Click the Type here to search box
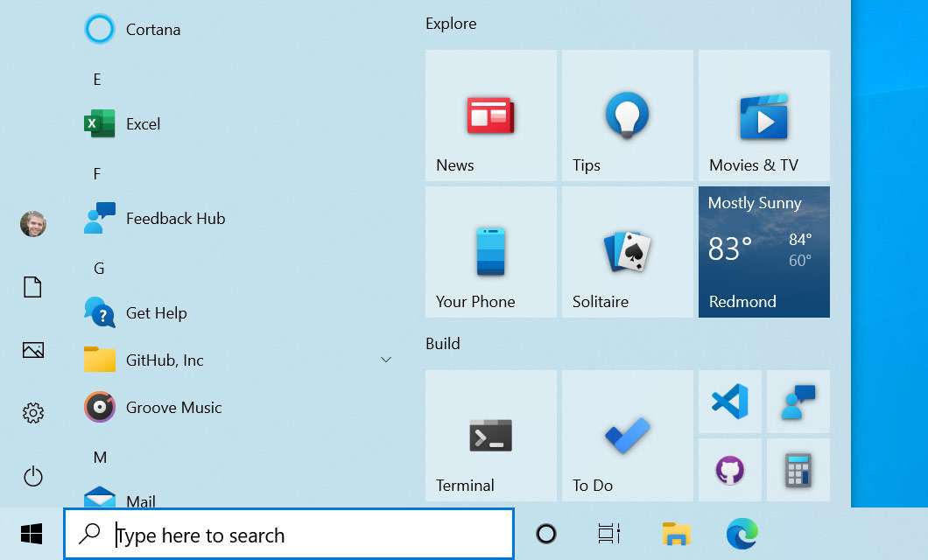Screen dimensions: 928x560 click(x=289, y=534)
